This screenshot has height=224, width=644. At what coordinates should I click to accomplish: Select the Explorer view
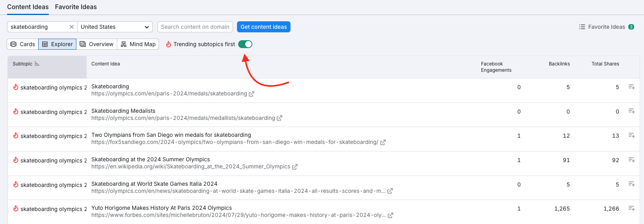[57, 44]
